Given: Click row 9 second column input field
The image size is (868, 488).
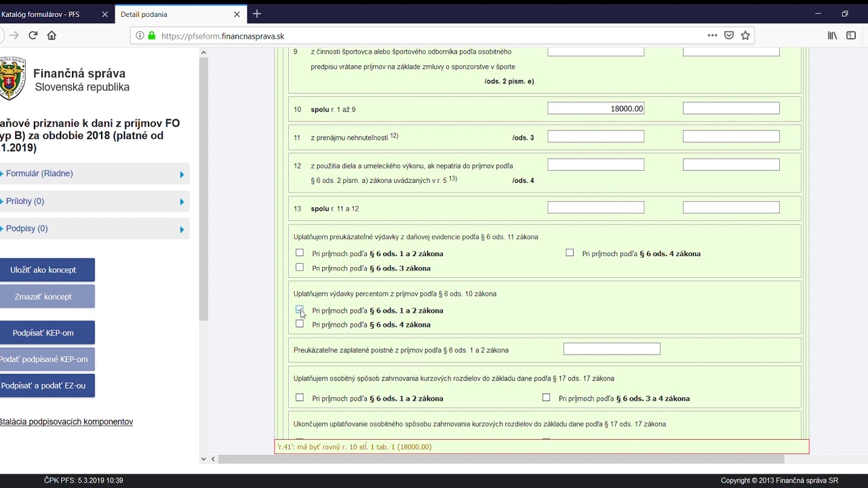Looking at the screenshot, I should pyautogui.click(x=731, y=52).
